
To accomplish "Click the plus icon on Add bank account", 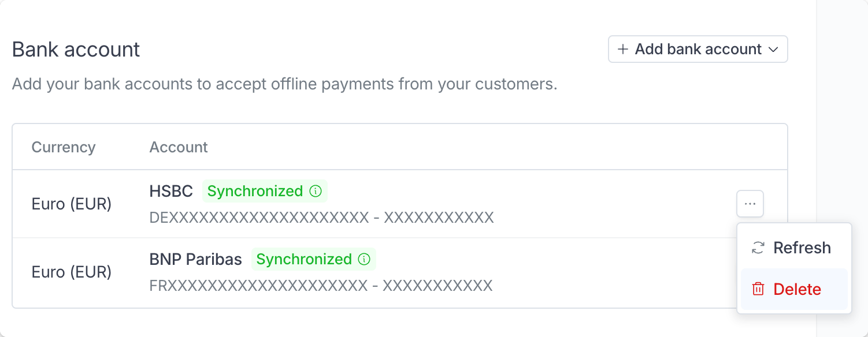I will click(x=623, y=49).
